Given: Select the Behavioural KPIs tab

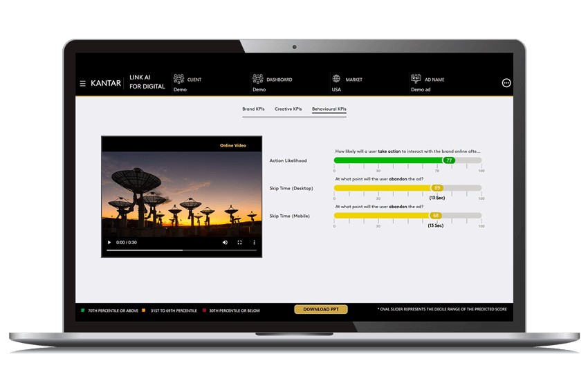Looking at the screenshot, I should pyautogui.click(x=329, y=109).
